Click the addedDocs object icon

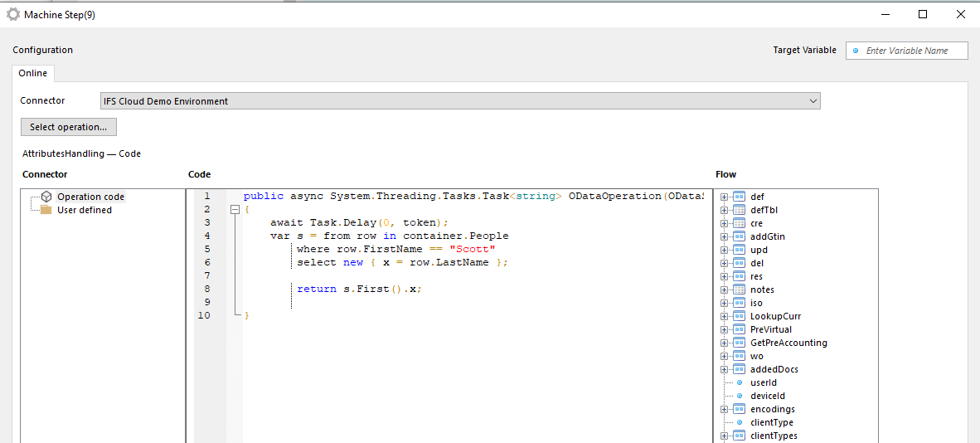point(740,369)
